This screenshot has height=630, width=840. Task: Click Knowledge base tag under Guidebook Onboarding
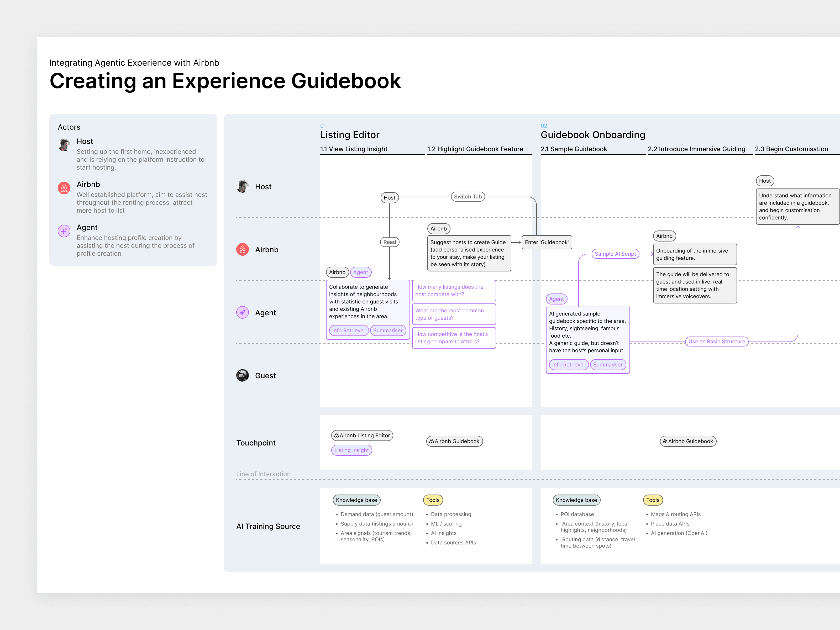pyautogui.click(x=576, y=500)
